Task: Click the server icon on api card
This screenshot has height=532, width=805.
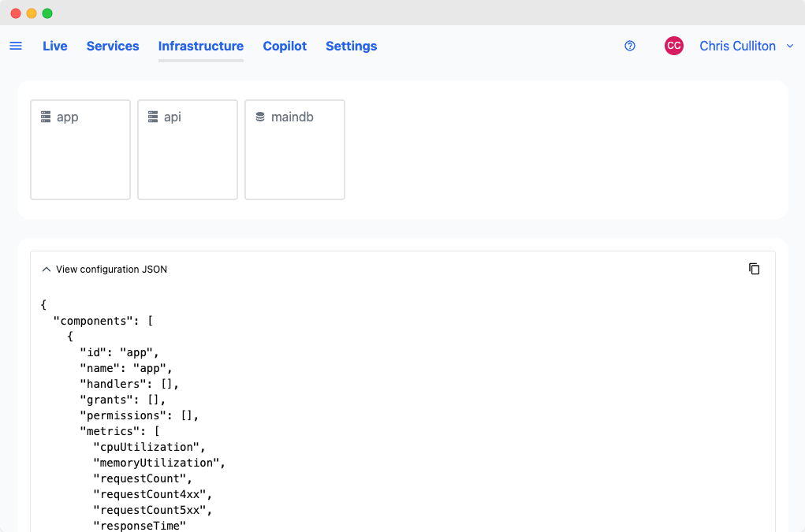Action: (x=153, y=117)
